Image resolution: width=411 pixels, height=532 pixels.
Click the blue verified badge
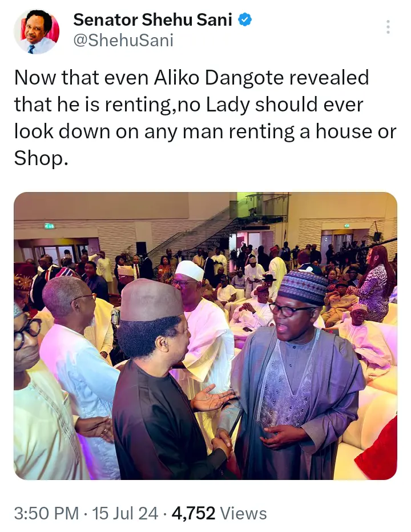point(245,19)
